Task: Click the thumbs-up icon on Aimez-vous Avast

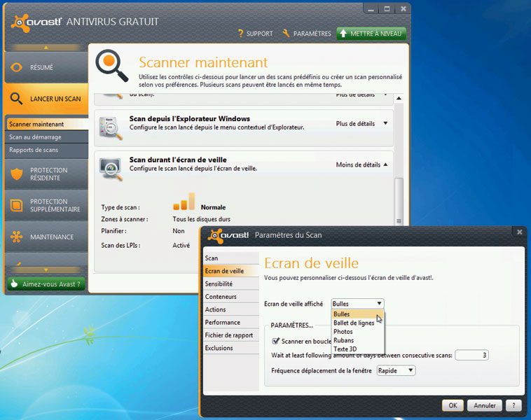Action: point(14,283)
